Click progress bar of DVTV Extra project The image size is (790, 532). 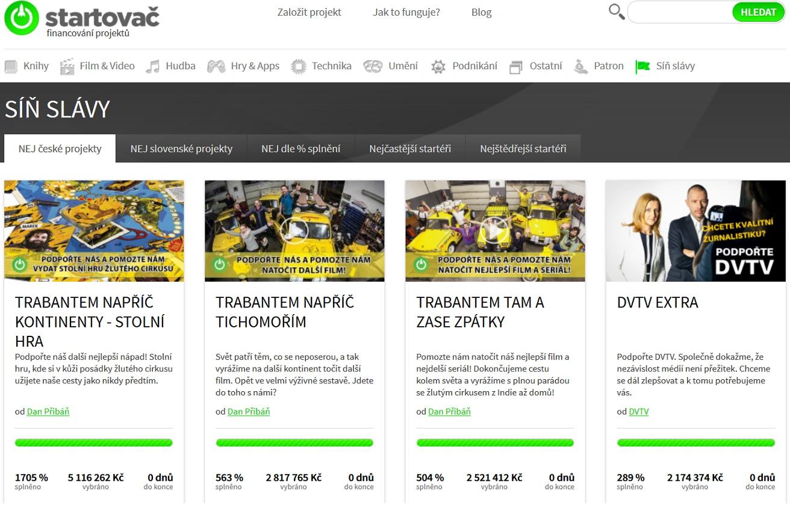click(x=696, y=443)
